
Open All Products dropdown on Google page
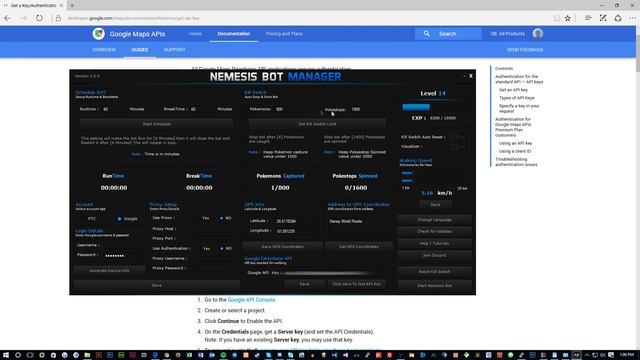point(507,34)
